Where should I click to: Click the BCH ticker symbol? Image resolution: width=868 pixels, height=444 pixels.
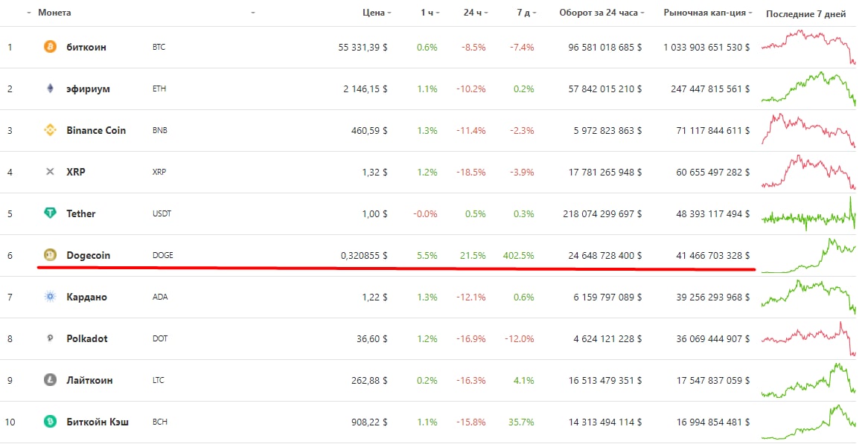click(x=160, y=422)
